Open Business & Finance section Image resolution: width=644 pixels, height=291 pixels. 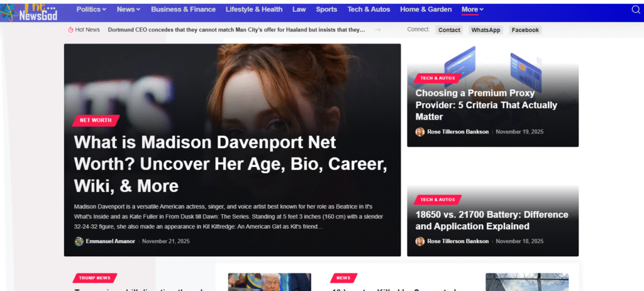tap(183, 9)
